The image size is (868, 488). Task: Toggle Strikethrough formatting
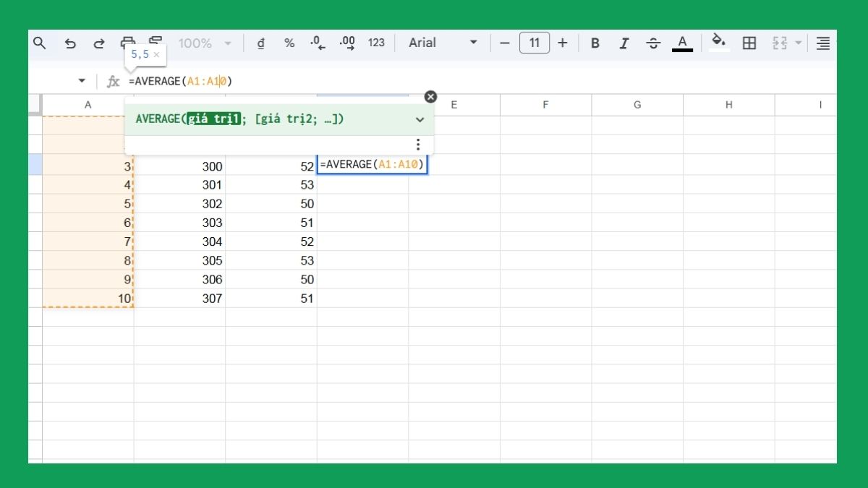tap(653, 43)
